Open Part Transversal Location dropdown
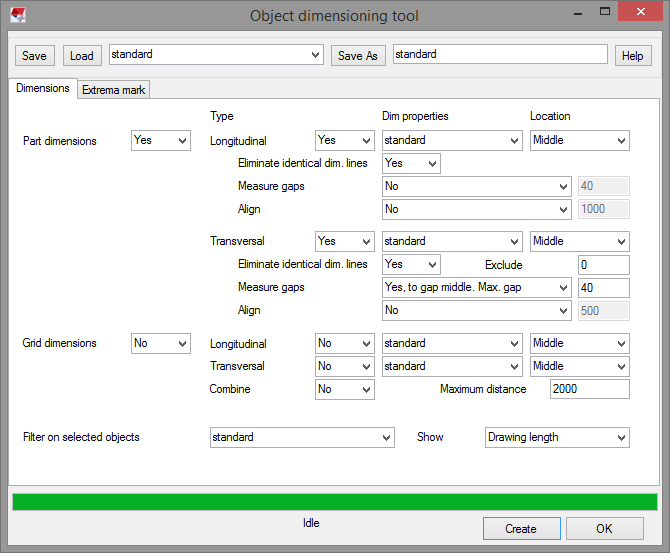Screen dimensions: 670x553 [x=580, y=241]
